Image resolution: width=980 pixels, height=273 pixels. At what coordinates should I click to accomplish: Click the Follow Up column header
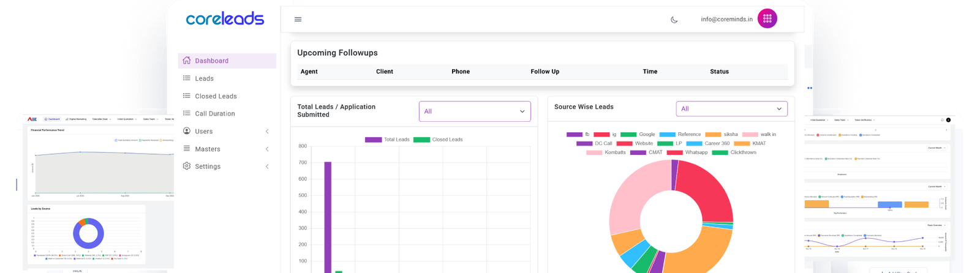545,72
